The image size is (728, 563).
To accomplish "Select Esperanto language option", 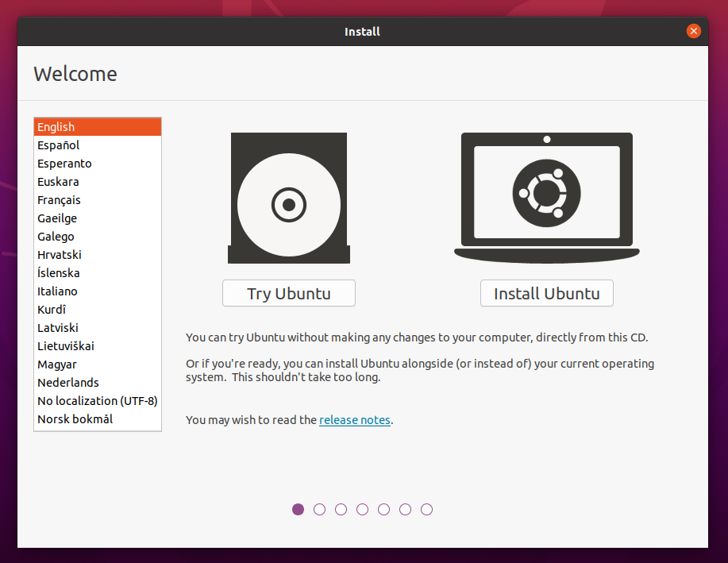I will pyautogui.click(x=64, y=164).
